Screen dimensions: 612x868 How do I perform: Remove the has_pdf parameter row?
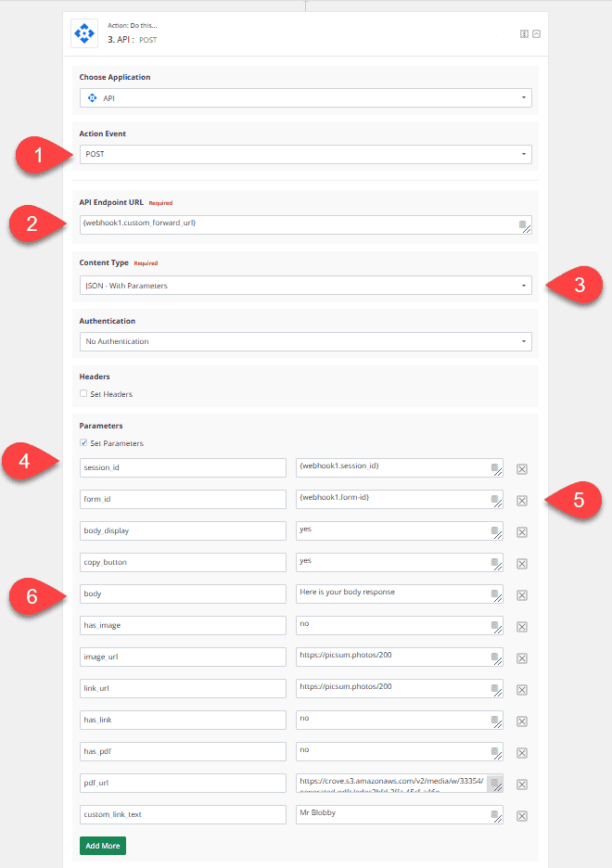pyautogui.click(x=522, y=753)
